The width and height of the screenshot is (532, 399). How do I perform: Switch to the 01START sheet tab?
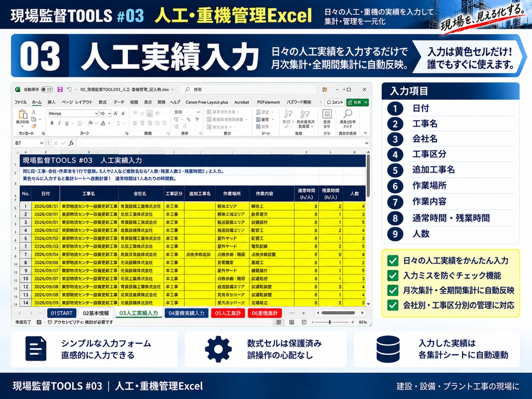(x=62, y=313)
